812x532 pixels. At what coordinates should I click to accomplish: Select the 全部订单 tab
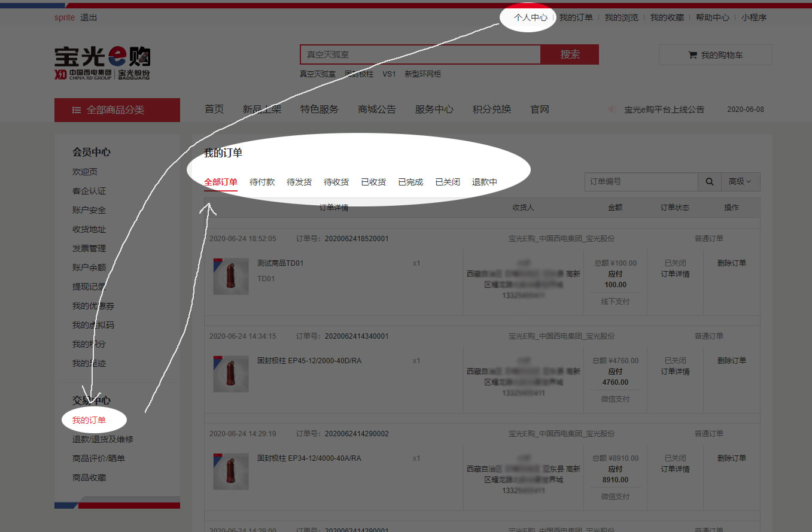click(x=221, y=182)
